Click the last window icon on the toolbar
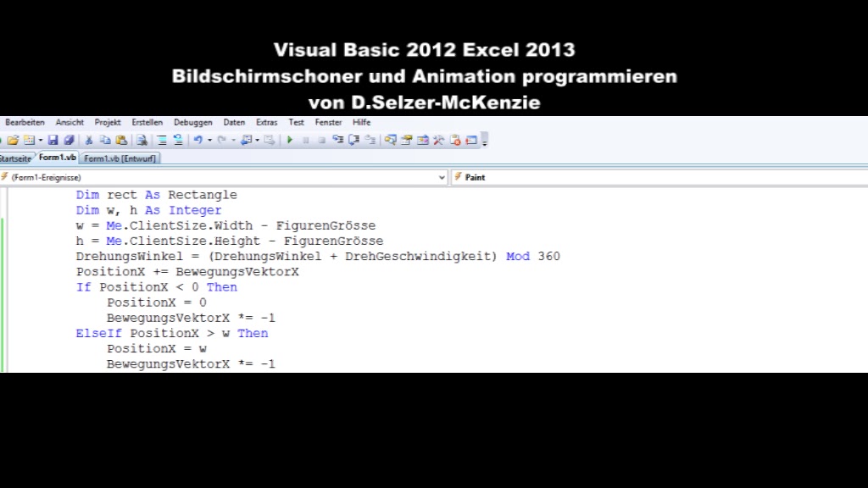The height and width of the screenshot is (488, 868). [x=471, y=141]
